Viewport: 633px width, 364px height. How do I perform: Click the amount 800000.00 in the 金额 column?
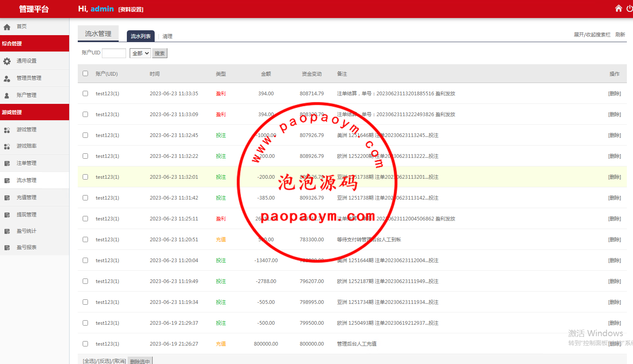(266, 344)
